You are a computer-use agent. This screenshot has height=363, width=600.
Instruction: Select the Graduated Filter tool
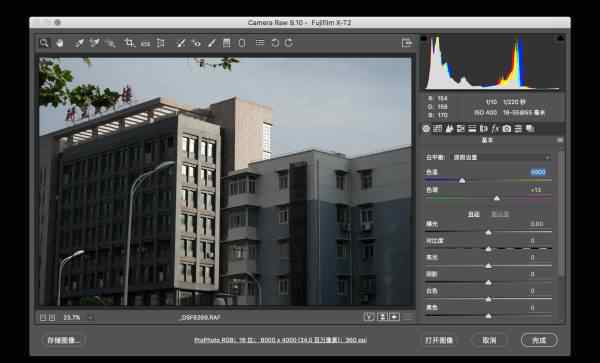tap(227, 43)
